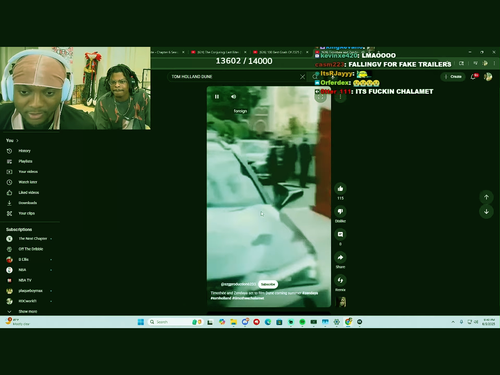Show hidden system tray icons
The width and height of the screenshot is (500, 375).
(x=453, y=322)
